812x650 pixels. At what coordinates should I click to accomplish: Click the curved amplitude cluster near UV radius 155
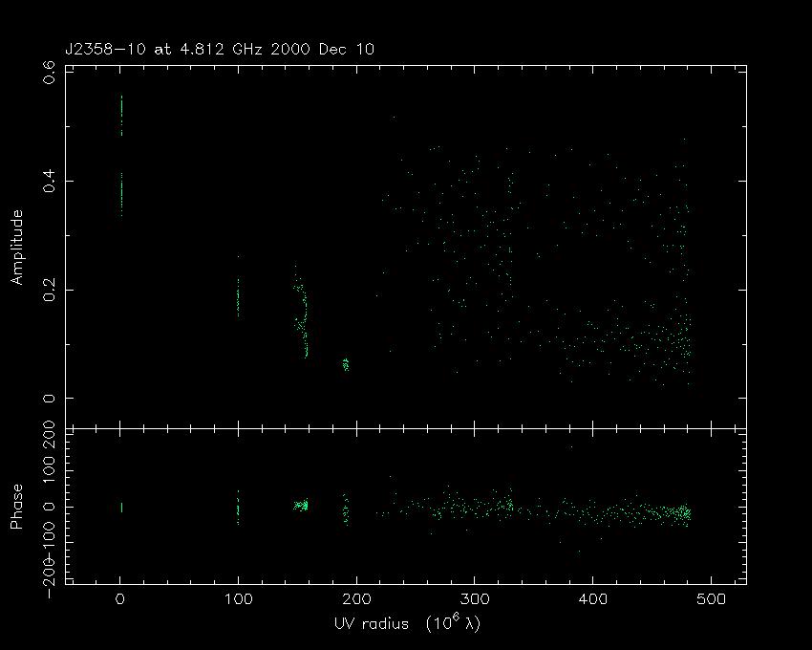tap(301, 311)
